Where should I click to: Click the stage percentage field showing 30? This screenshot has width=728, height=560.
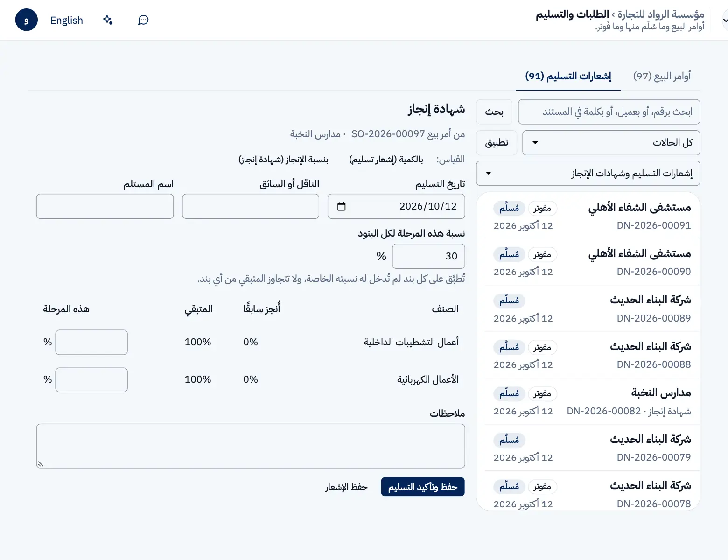click(428, 256)
